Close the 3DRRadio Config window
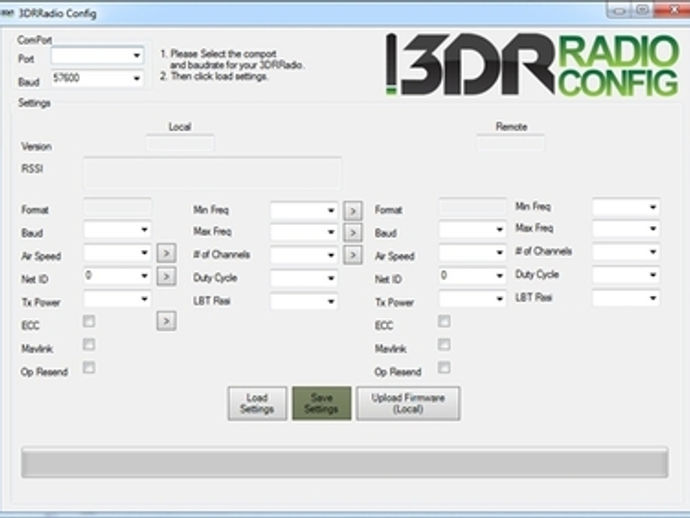This screenshot has height=518, width=690. click(672, 10)
